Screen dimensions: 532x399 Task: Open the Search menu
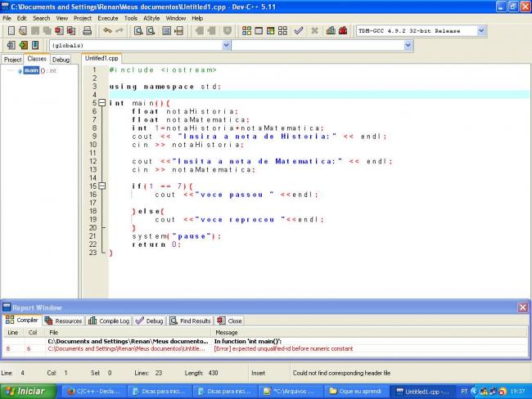(x=42, y=18)
